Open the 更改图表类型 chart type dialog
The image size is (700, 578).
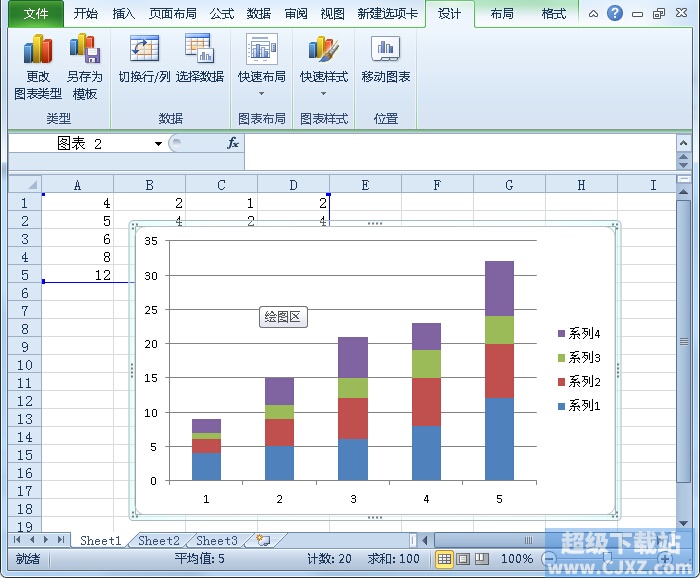[38, 67]
